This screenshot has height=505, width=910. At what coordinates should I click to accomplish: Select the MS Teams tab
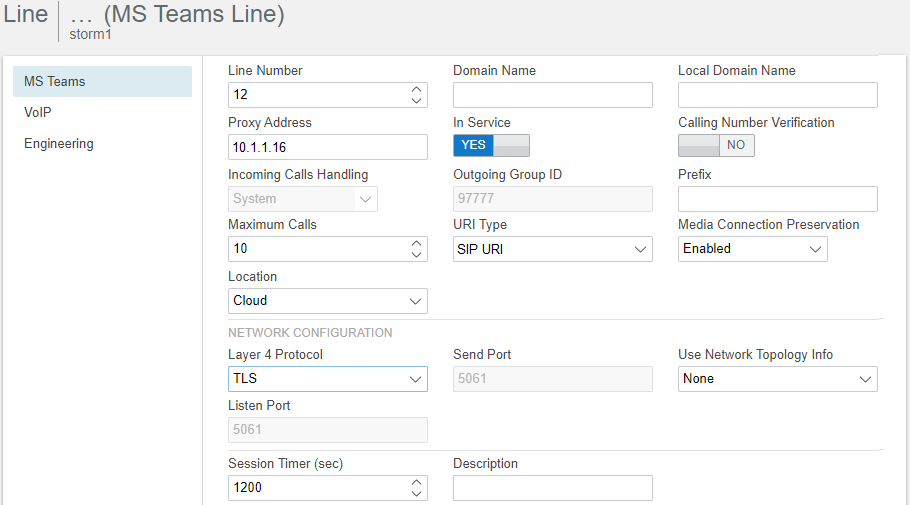pos(102,81)
